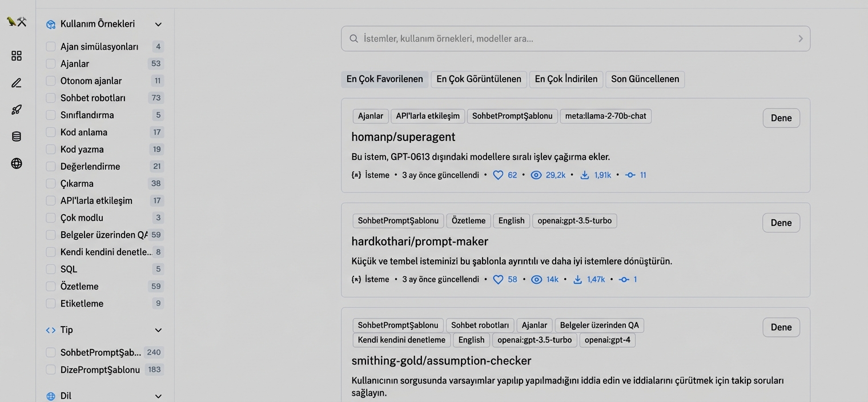Viewport: 868px width, 402px height.
Task: Open the rocket deployments icon
Action: (x=17, y=110)
